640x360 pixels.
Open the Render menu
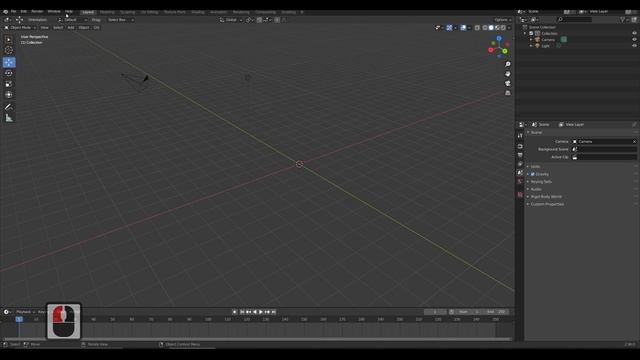point(37,12)
